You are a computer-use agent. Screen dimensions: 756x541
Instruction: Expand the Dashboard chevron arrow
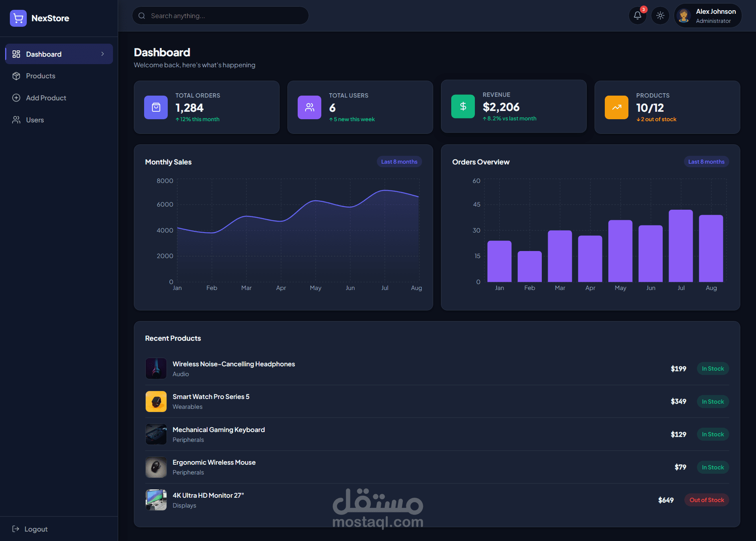tap(103, 54)
